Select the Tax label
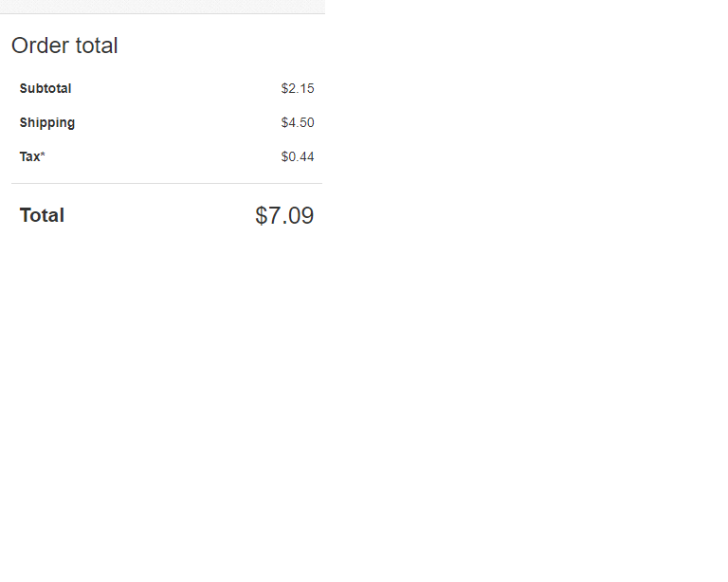This screenshot has width=728, height=582. [30, 157]
